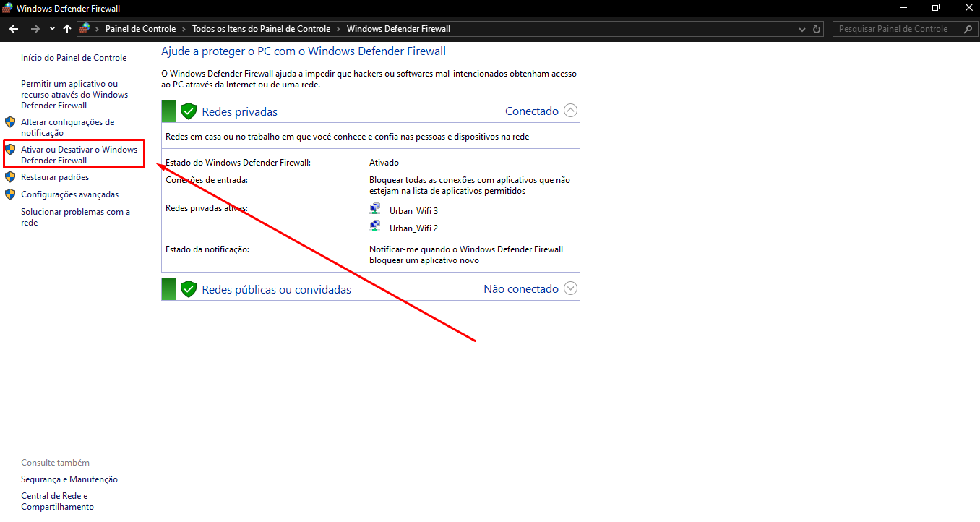Click the Control Panel icon in address bar
The height and width of the screenshot is (522, 980).
85,29
